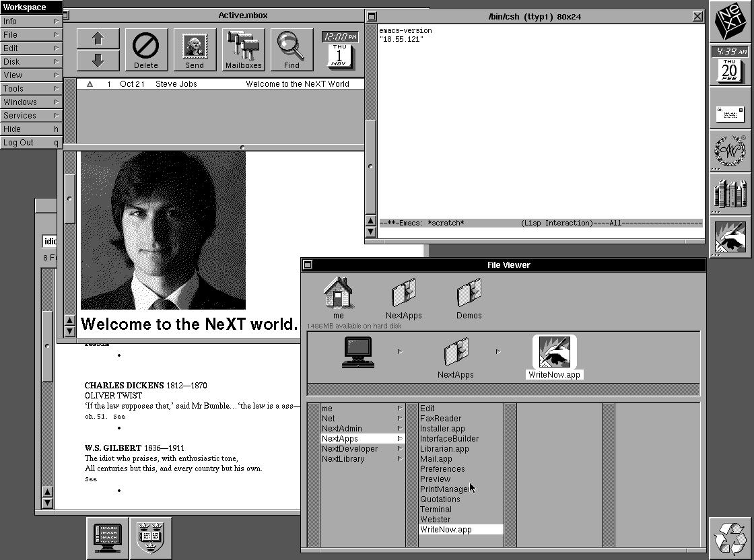The image size is (754, 560).
Task: Open the Edit menu
Action: coord(31,48)
